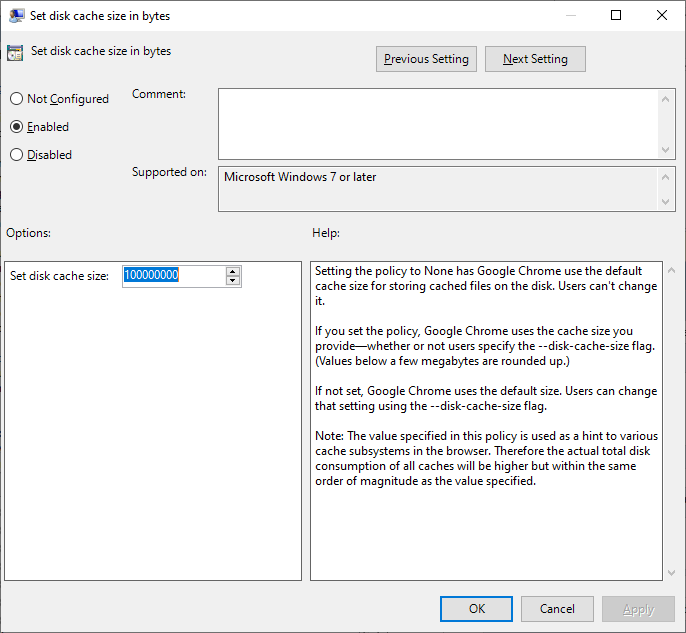The width and height of the screenshot is (686, 633).
Task: Maximize the dialog window
Action: (x=616, y=16)
